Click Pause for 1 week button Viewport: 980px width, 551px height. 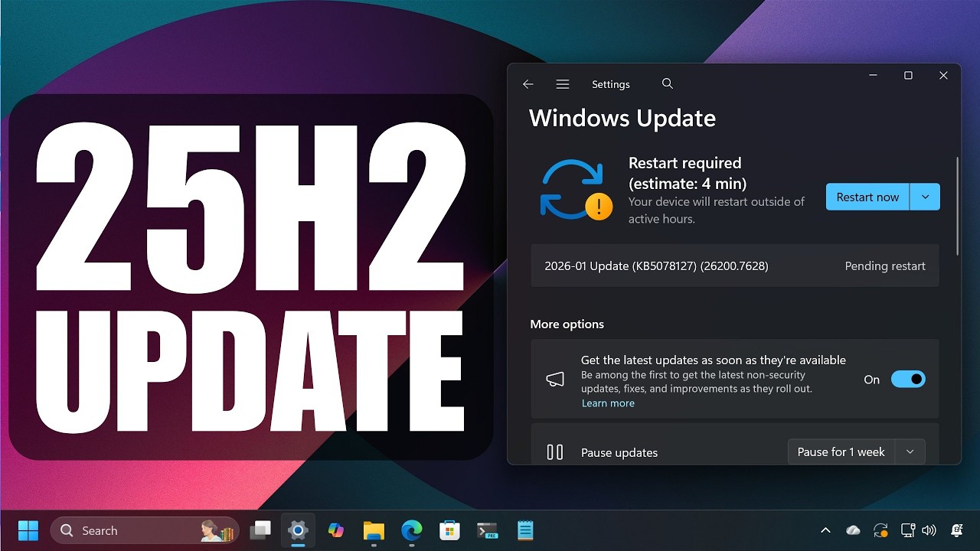coord(841,452)
